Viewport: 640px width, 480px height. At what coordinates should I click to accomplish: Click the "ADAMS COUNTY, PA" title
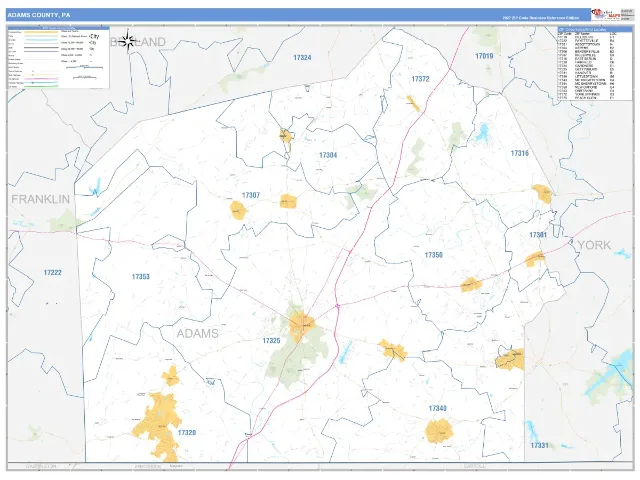point(38,15)
